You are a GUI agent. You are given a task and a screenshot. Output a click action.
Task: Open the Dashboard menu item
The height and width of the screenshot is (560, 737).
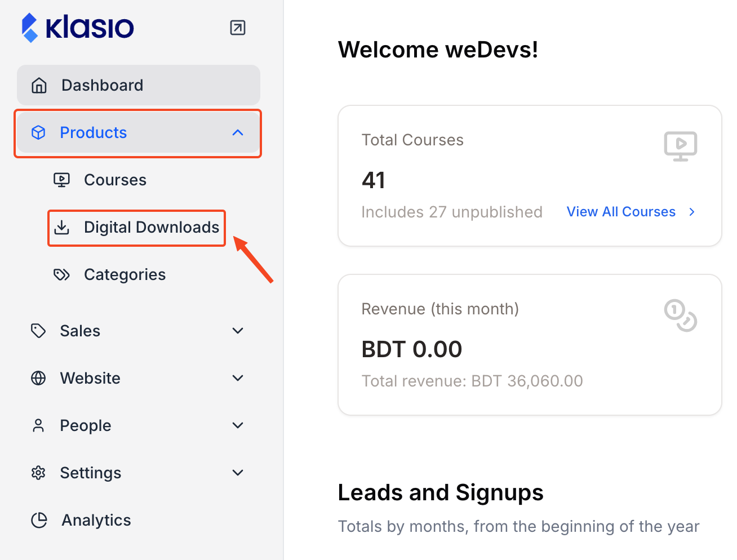tap(139, 85)
